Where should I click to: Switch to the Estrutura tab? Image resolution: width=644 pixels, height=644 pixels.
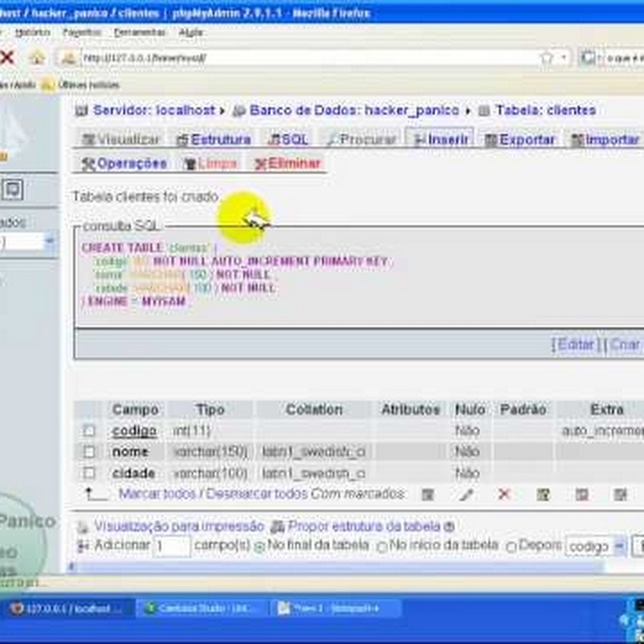[x=213, y=140]
